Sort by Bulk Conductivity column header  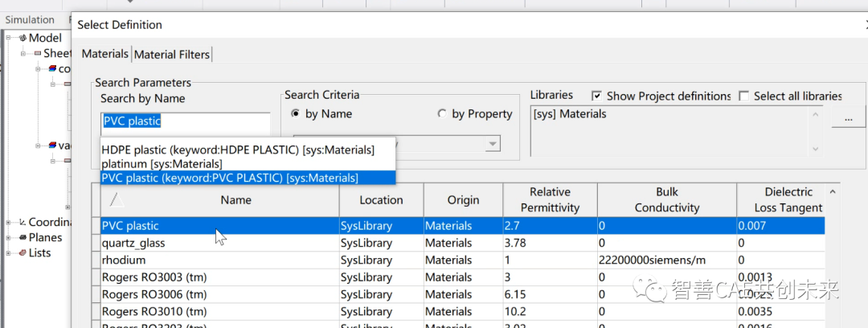[667, 200]
